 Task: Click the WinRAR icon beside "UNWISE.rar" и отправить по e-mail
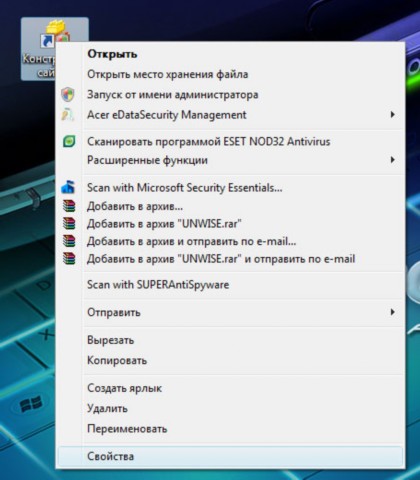tap(69, 259)
